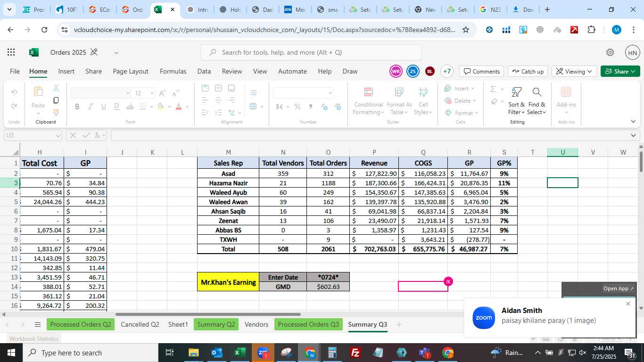Open FileZilla from the Windows taskbar
Image resolution: width=644 pixels, height=362 pixels.
tap(355, 353)
